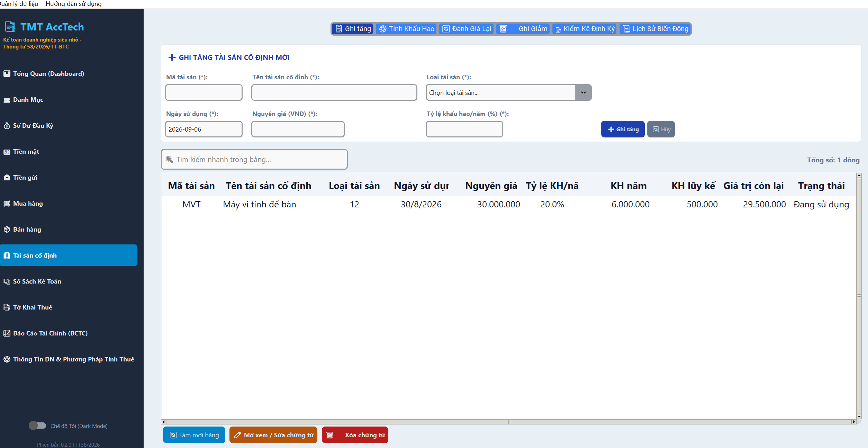Viewport: 868px width, 448px height.
Task: Click the Ngày sử dụng date field
Action: (x=204, y=129)
